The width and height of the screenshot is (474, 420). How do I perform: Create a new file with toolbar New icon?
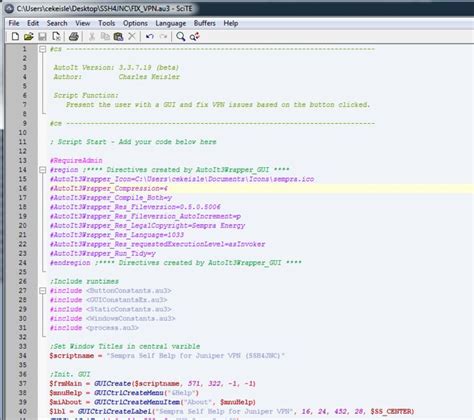[15, 36]
